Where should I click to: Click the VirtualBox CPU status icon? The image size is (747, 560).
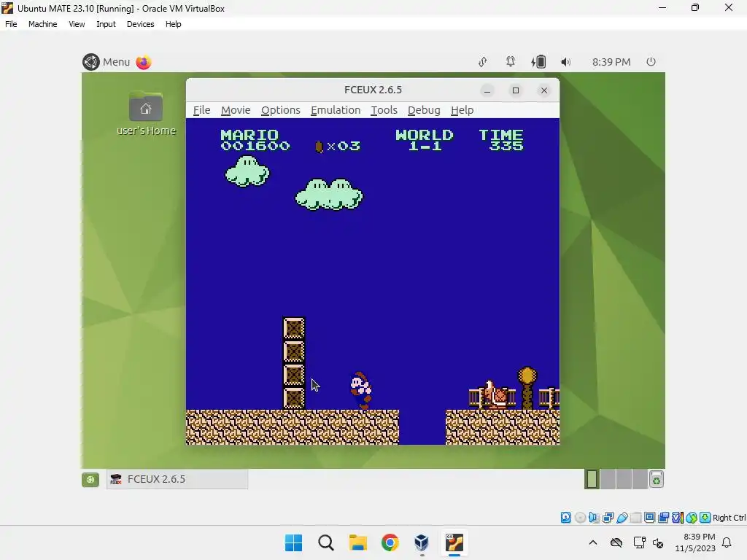pyautogui.click(x=677, y=518)
